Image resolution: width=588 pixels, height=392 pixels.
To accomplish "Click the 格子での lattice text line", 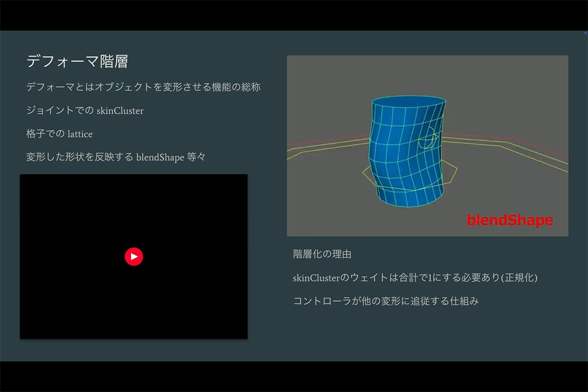I will pos(59,134).
